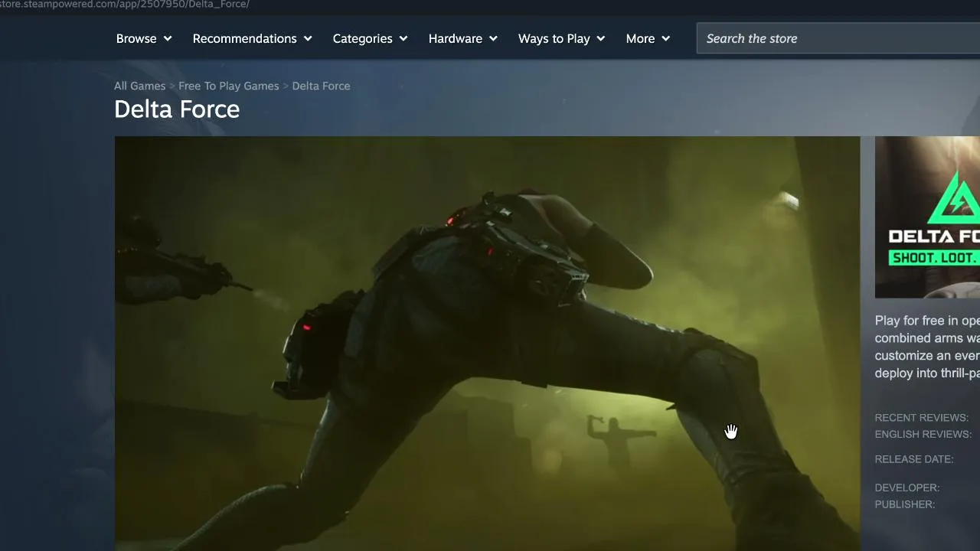Open the Browse menu
This screenshot has height=551, width=980.
tap(144, 38)
